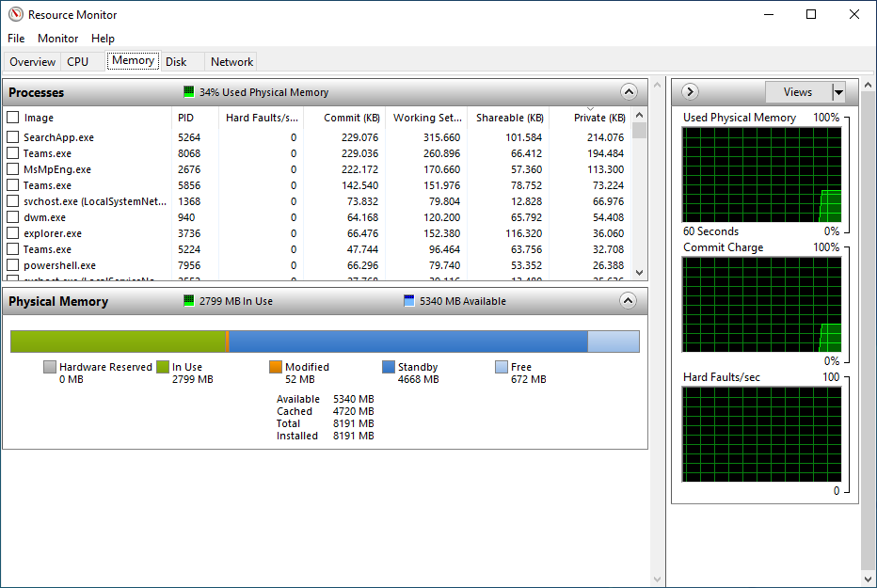
Task: Click the blue Standby legend square
Action: pyautogui.click(x=388, y=367)
